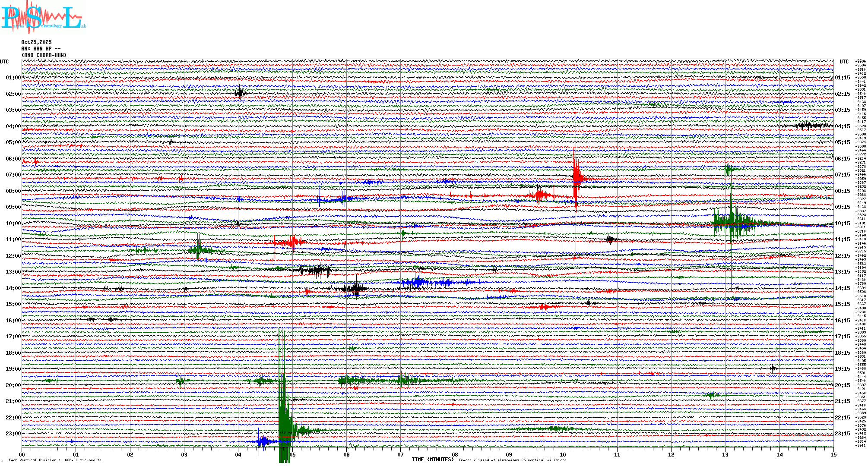Image resolution: width=868 pixels, height=466 pixels.
Task: Click the Traces clipped note at bottom
Action: (x=512, y=460)
